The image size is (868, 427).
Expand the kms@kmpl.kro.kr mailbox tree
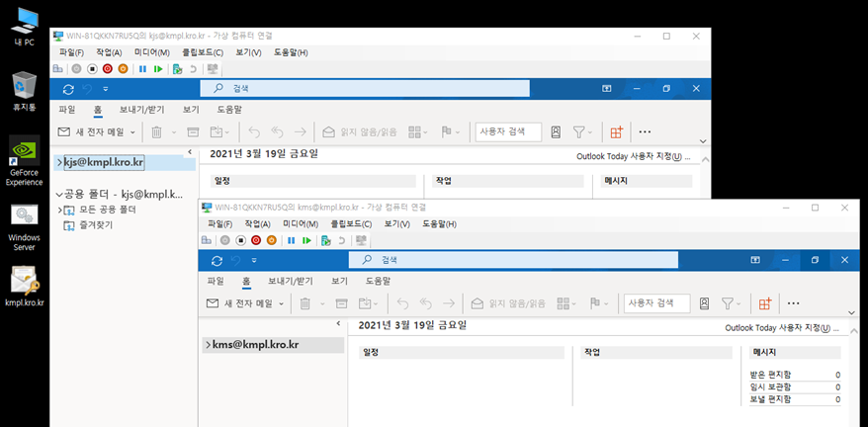coord(208,345)
